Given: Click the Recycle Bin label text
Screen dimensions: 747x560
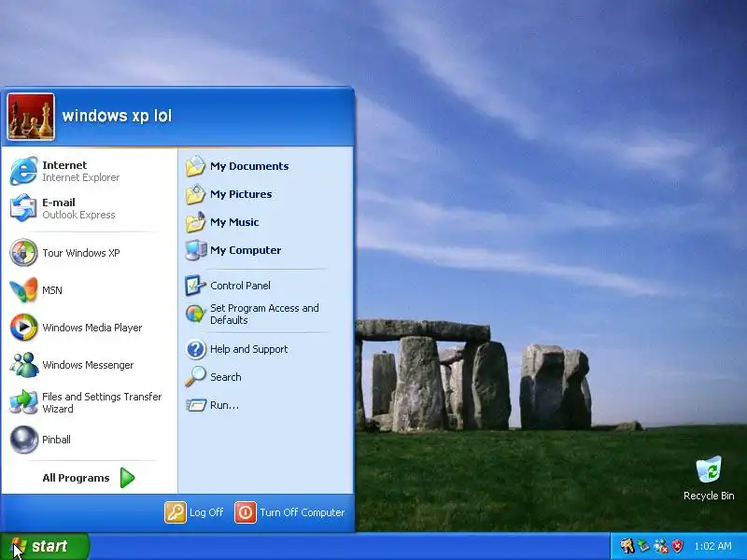Looking at the screenshot, I should (709, 496).
